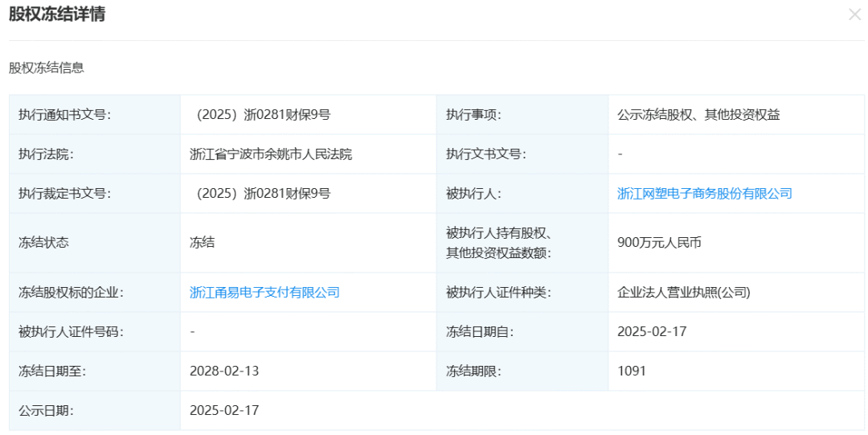Viewport: 868px width, 435px height.
Task: Open 浙江网塑电子商务股份有限公司 company link
Action: (x=705, y=194)
